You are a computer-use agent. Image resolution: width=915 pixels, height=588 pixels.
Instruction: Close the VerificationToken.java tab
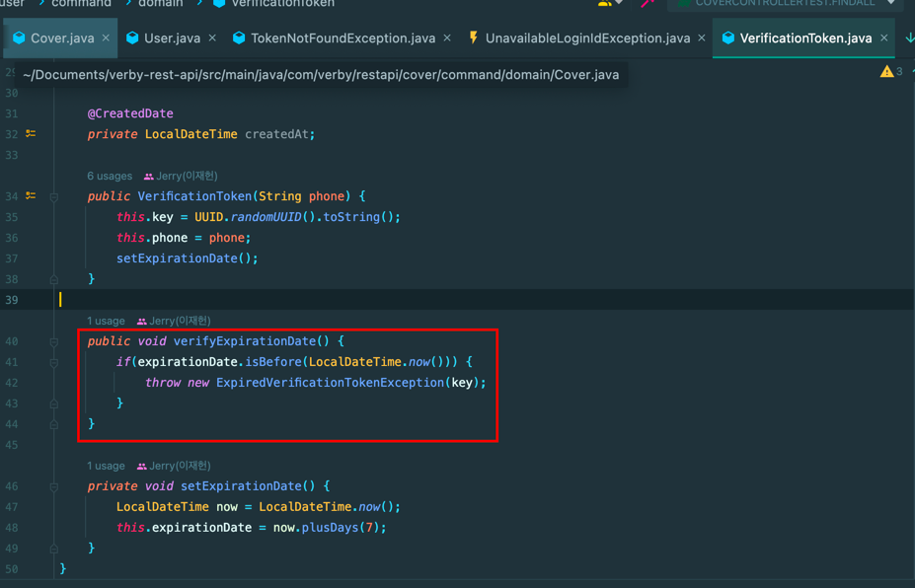(884, 37)
